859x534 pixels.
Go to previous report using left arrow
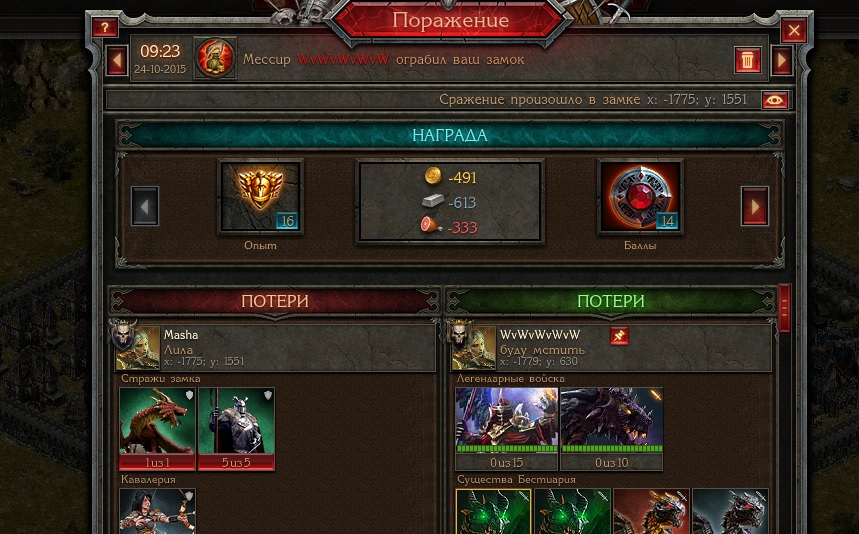point(117,60)
